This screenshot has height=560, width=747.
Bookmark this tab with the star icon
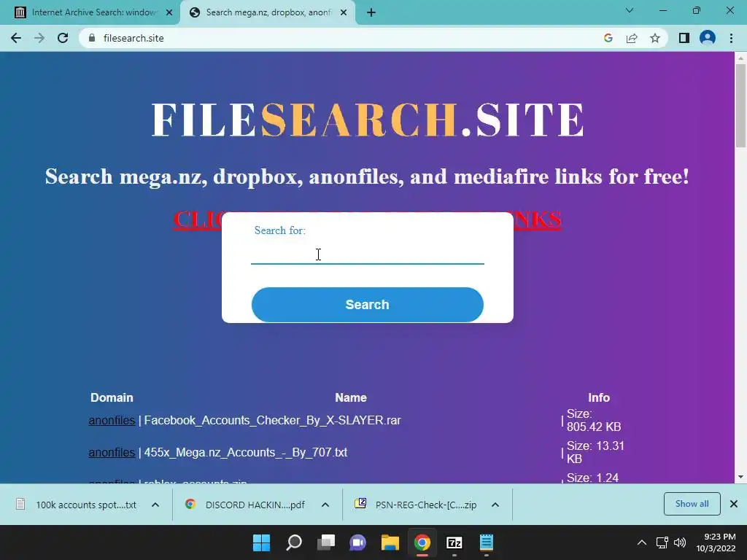[655, 38]
